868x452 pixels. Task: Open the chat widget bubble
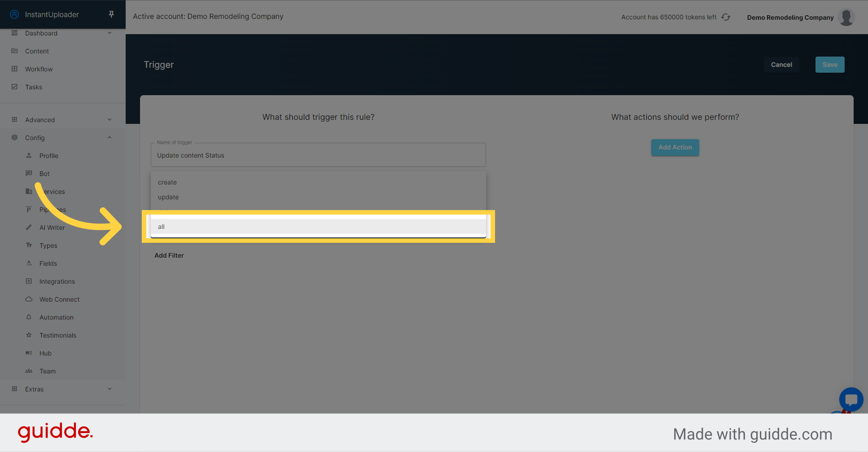pyautogui.click(x=850, y=399)
